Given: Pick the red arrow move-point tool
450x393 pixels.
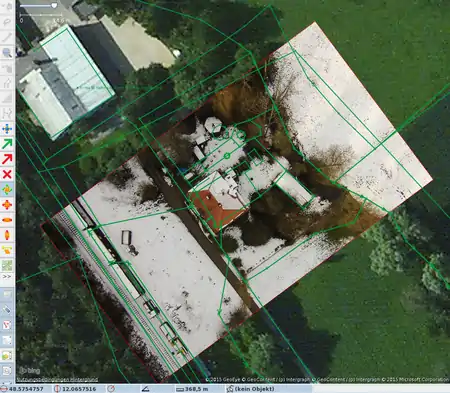Looking at the screenshot, I should 7,159.
